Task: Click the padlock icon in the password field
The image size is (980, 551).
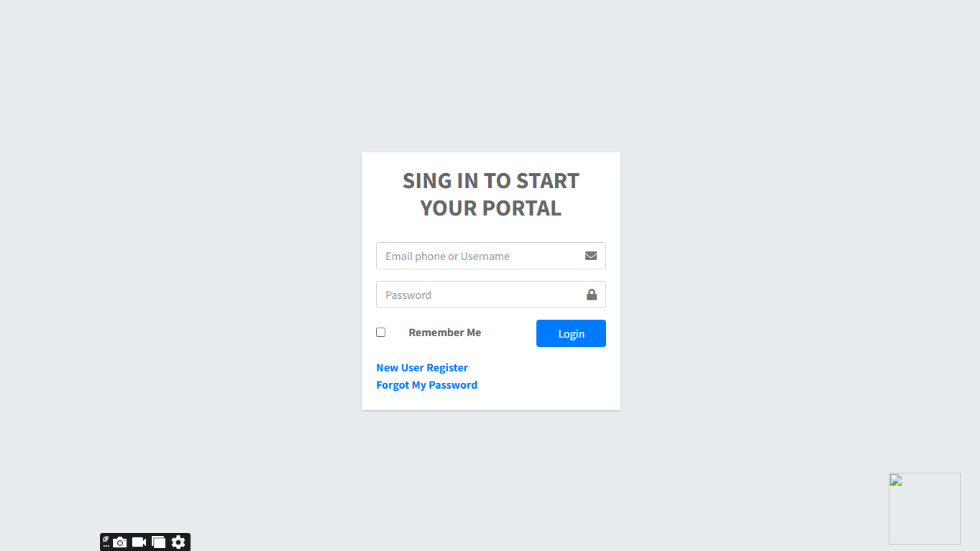Action: pyautogui.click(x=592, y=295)
